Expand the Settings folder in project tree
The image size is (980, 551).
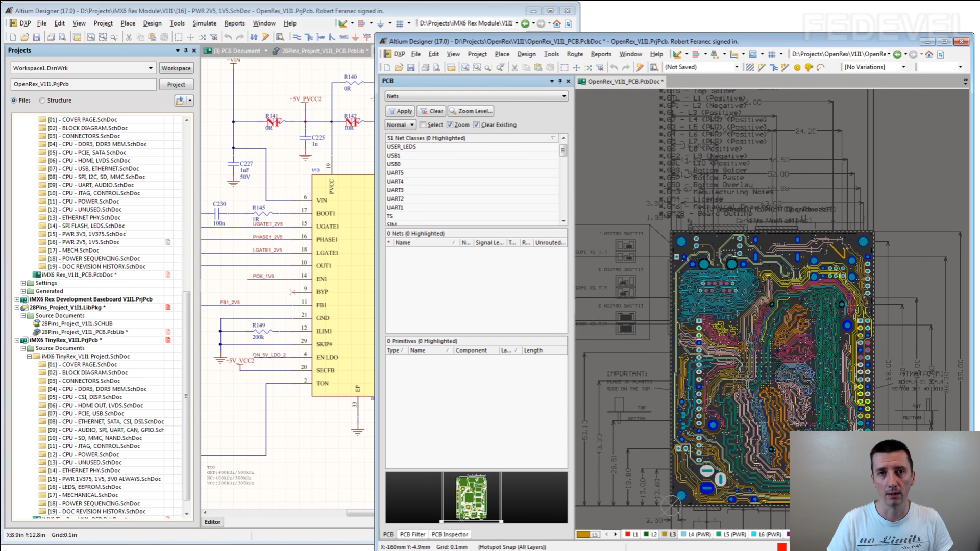click(23, 283)
